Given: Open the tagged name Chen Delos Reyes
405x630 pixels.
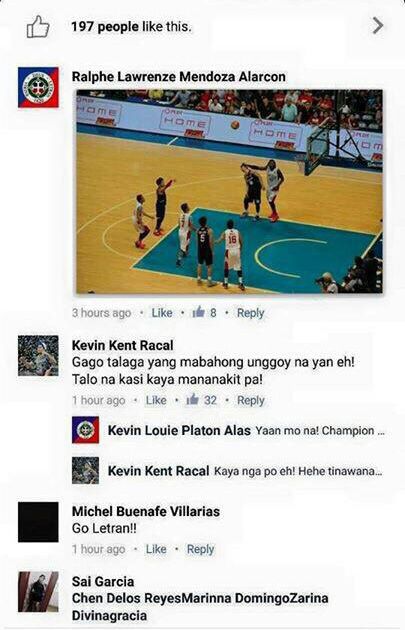Looking at the screenshot, I should 127,598.
